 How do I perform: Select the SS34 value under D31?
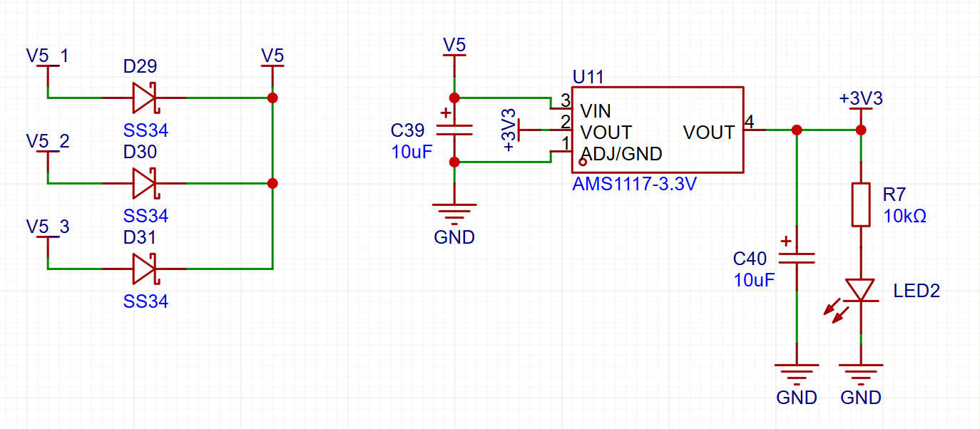[146, 301]
